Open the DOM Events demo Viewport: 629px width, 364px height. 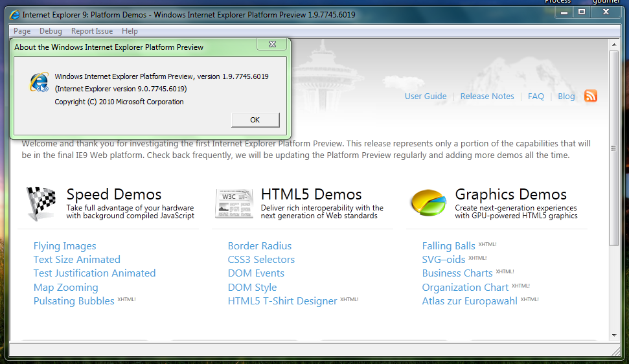[256, 273]
